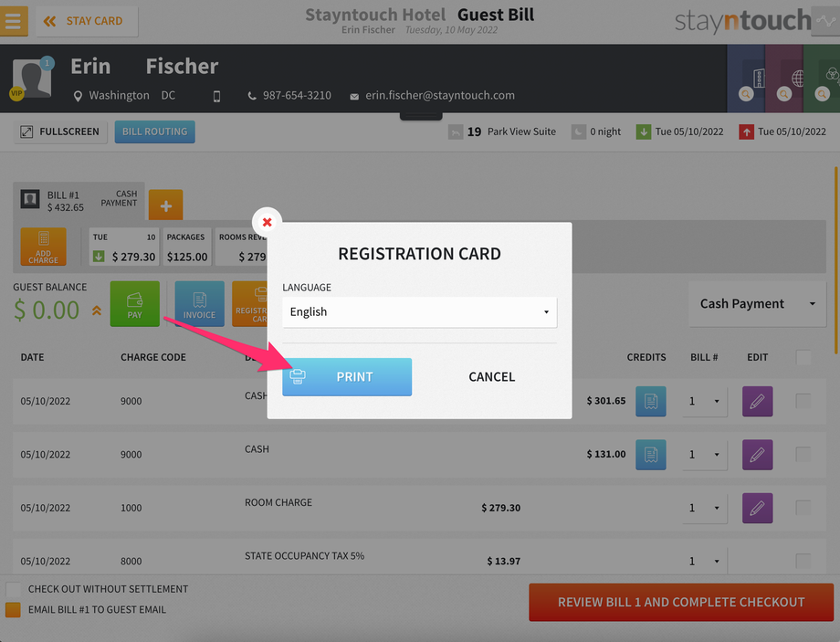840x642 pixels.
Task: View receipt icon for $131.00 cash credit
Action: [x=651, y=455]
